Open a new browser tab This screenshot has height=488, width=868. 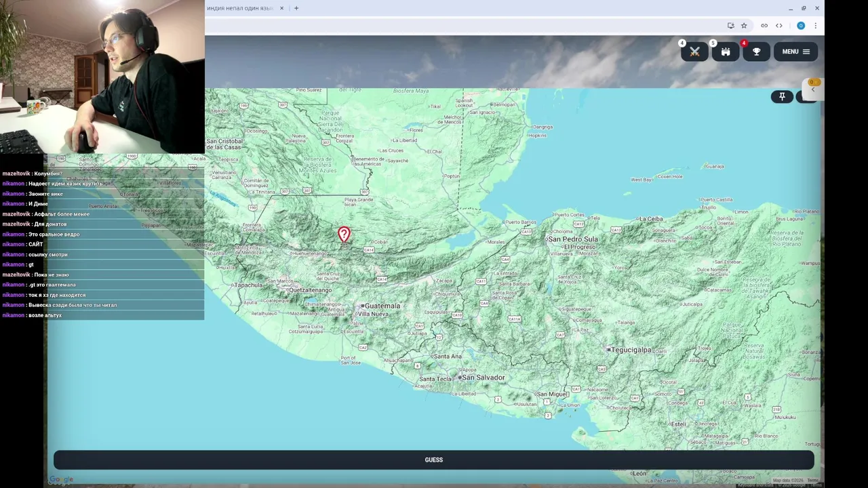(296, 8)
